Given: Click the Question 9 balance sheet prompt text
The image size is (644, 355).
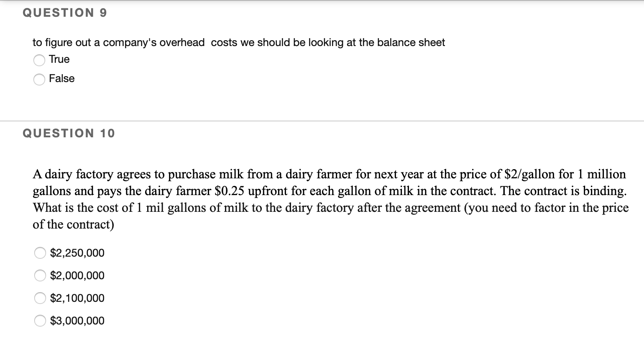Looking at the screenshot, I should 238,42.
